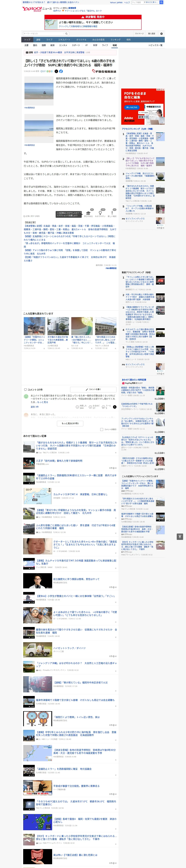Click the マイページ link
The width and height of the screenshot is (186, 868).
pos(139,34)
